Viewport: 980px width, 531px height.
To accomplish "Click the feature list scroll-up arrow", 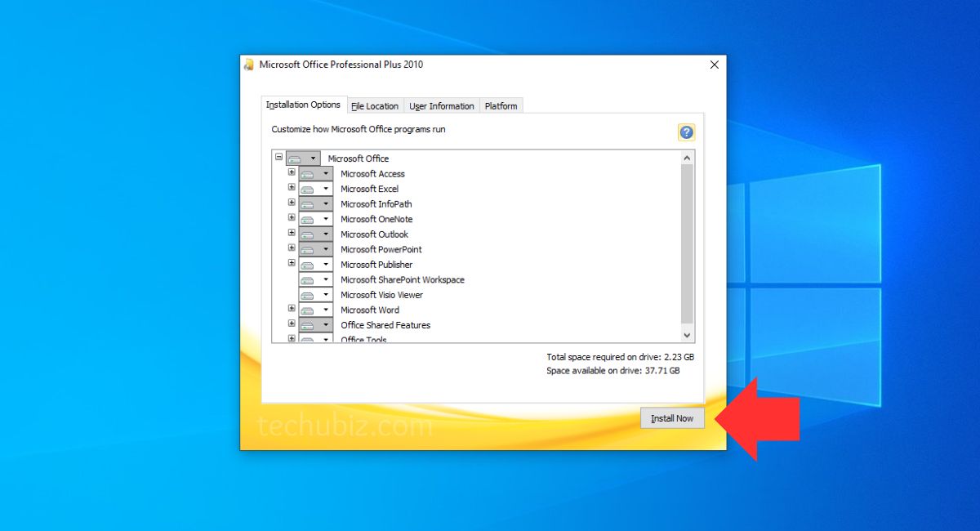I will click(687, 158).
